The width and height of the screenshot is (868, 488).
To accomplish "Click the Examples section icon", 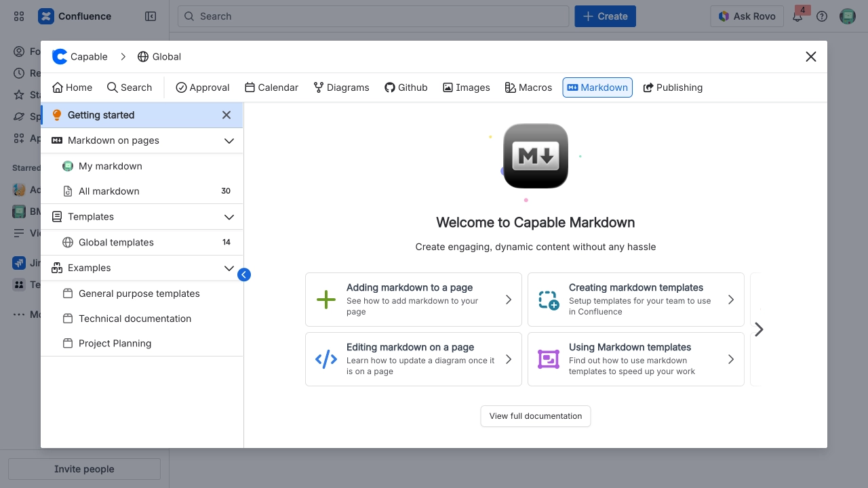I will click(57, 268).
